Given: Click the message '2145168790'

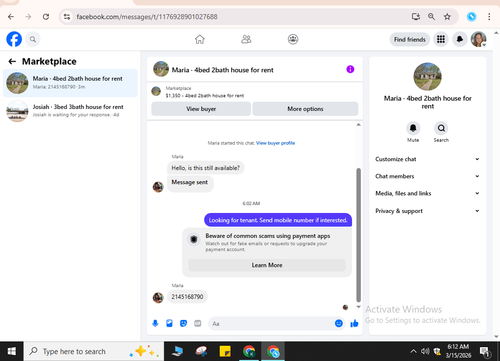Looking at the screenshot, I should pos(187,297).
